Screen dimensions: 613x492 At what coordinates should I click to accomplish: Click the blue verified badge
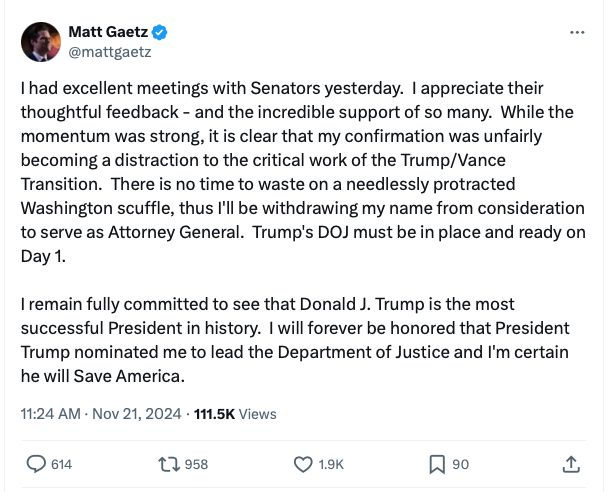pyautogui.click(x=160, y=32)
